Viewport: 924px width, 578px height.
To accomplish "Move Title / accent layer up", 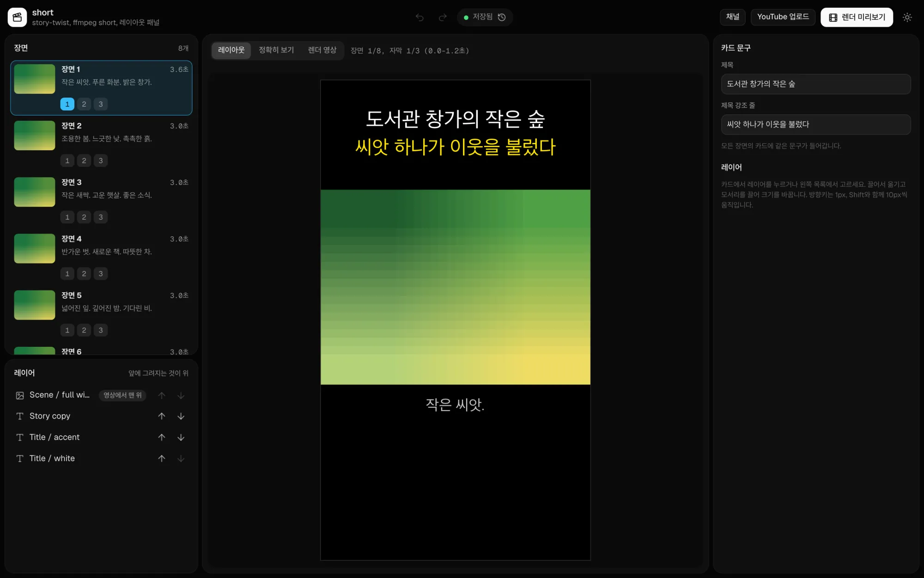I will click(162, 437).
